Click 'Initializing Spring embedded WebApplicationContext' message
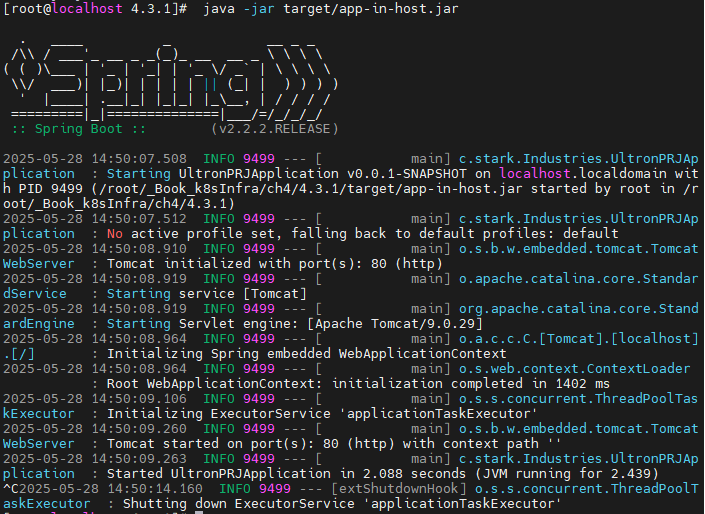The width and height of the screenshot is (705, 514). [307, 354]
